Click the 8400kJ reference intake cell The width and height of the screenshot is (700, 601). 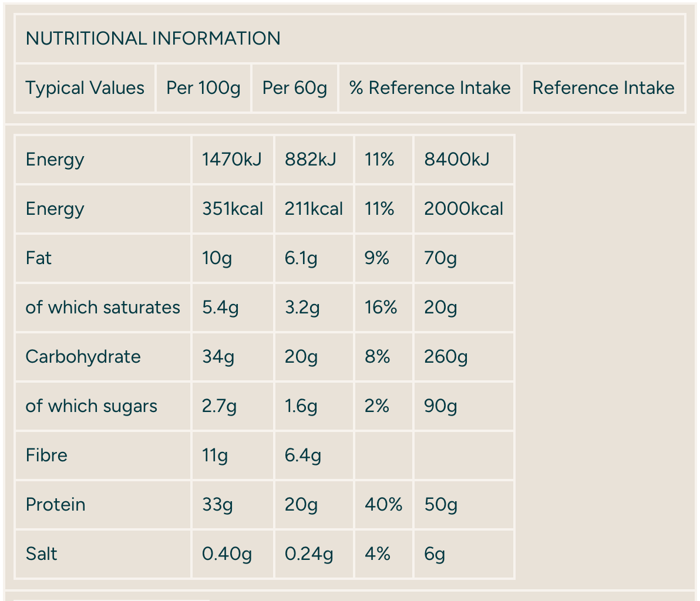coord(456,160)
